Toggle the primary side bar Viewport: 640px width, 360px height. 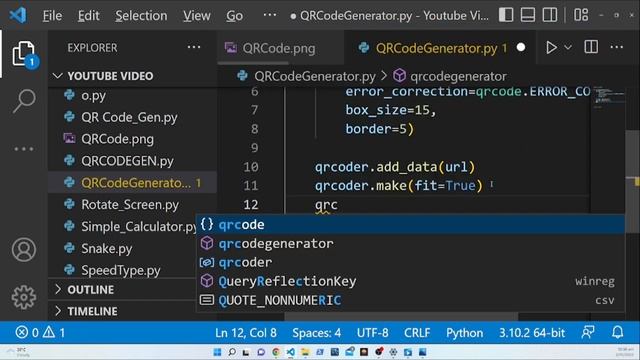pos(506,15)
